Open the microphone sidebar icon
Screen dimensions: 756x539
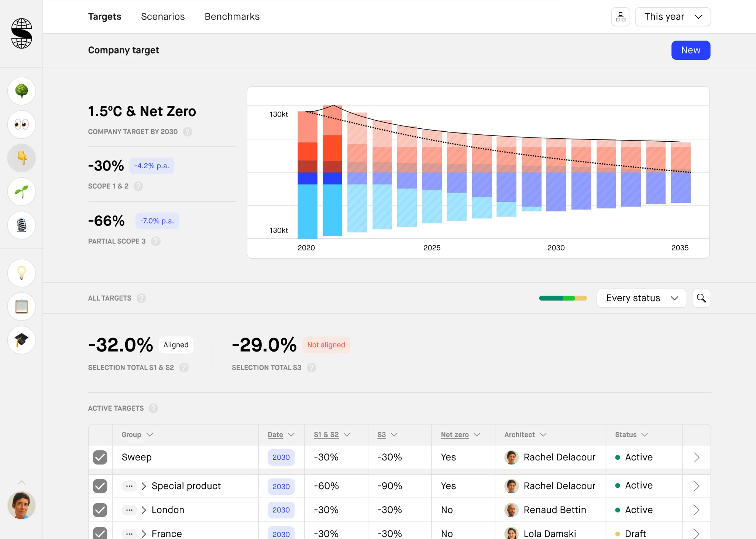(21, 225)
